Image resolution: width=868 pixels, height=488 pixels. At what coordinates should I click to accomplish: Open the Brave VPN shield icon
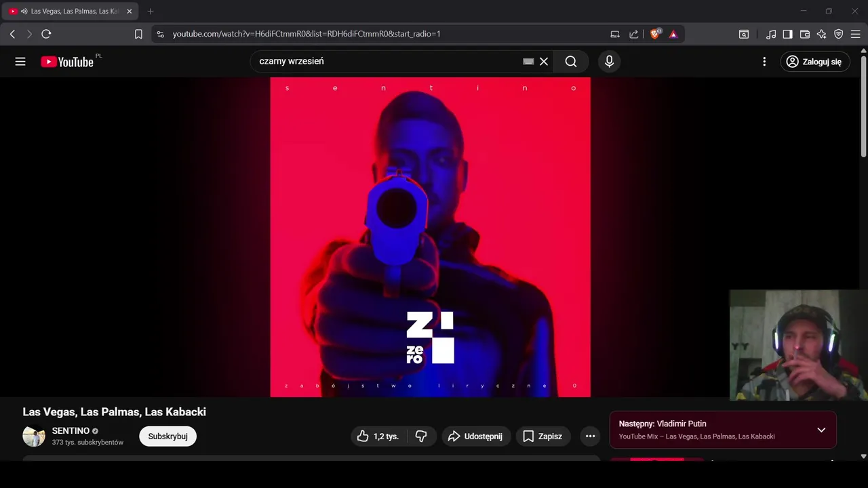click(839, 34)
